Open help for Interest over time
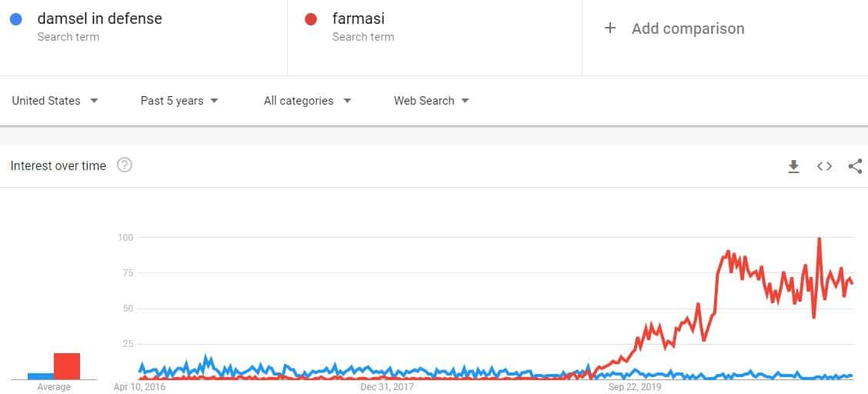The image size is (868, 394). pyautogui.click(x=125, y=165)
